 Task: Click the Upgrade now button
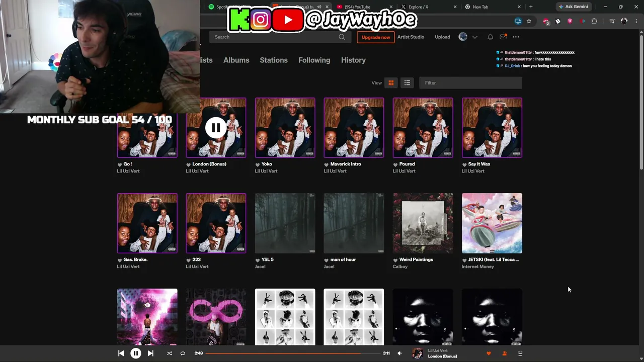click(x=376, y=37)
